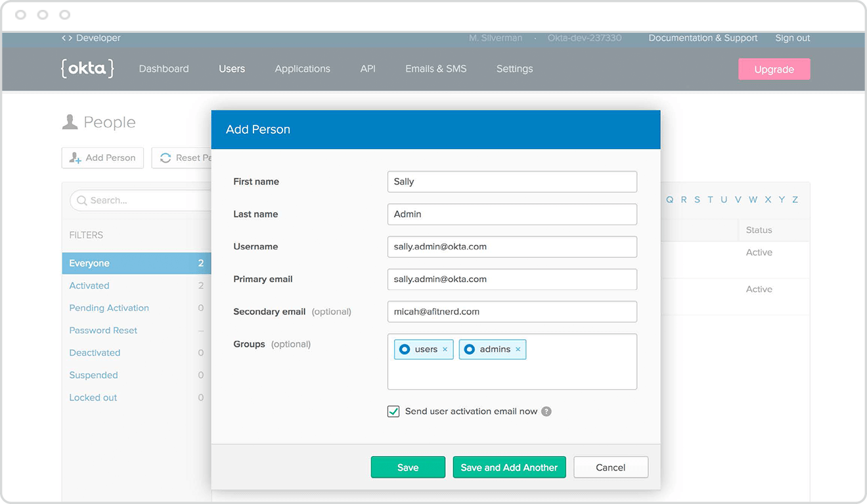Click the activation email help icon
The image size is (867, 504).
(546, 411)
